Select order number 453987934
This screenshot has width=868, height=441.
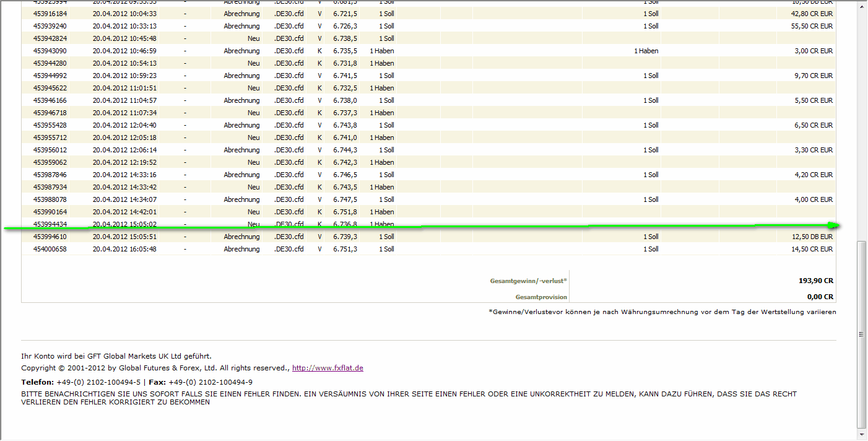click(50, 187)
